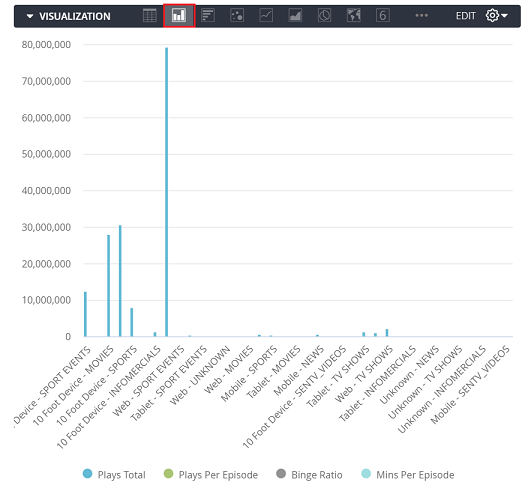531x488 pixels.
Task: Show more visualization types with ellipsis
Action: tap(422, 16)
